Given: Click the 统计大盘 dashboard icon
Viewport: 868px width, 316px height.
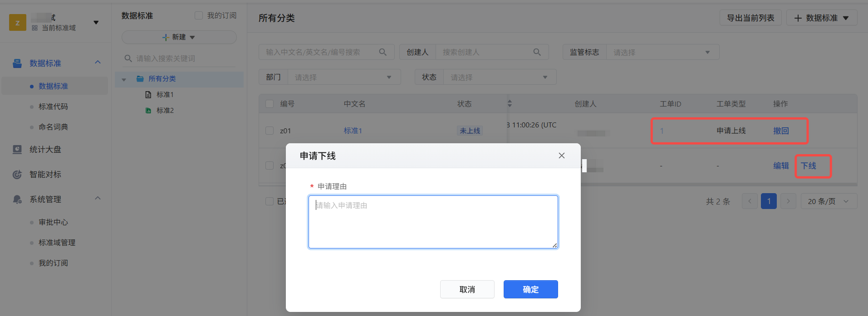Looking at the screenshot, I should [17, 149].
